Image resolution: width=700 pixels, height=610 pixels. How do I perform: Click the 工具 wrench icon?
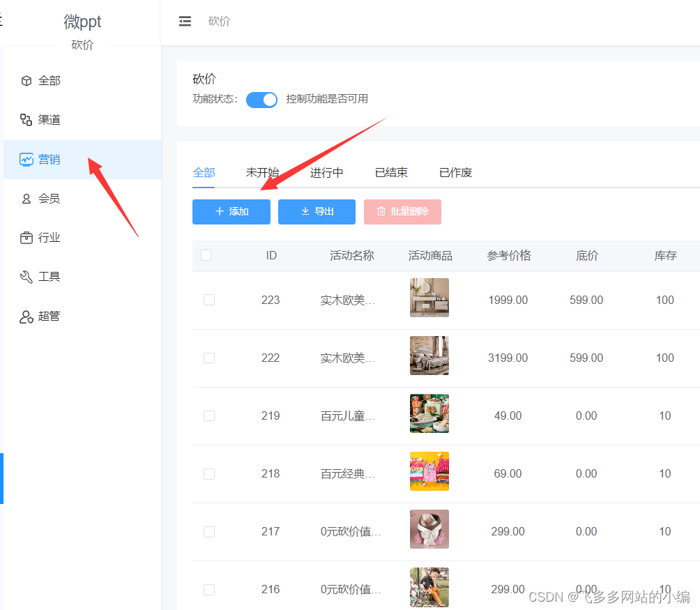point(26,277)
